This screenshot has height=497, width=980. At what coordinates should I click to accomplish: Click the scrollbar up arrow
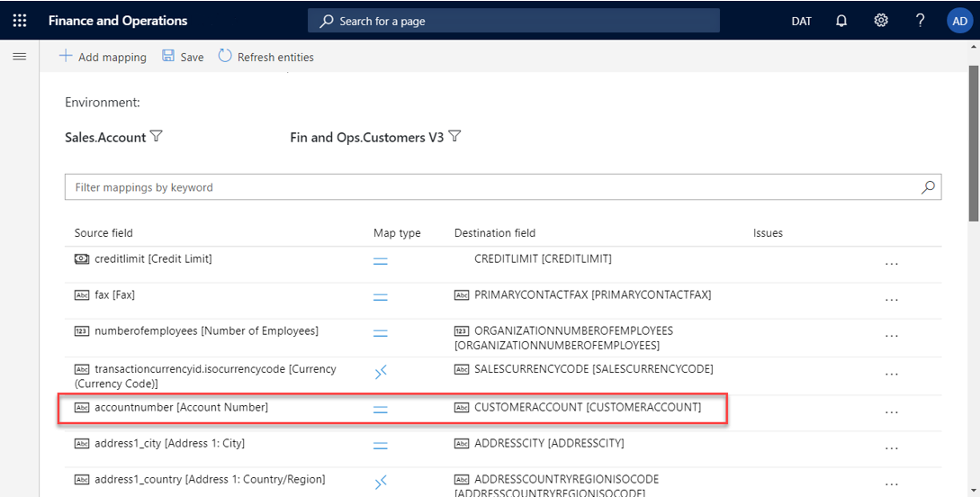coord(974,47)
